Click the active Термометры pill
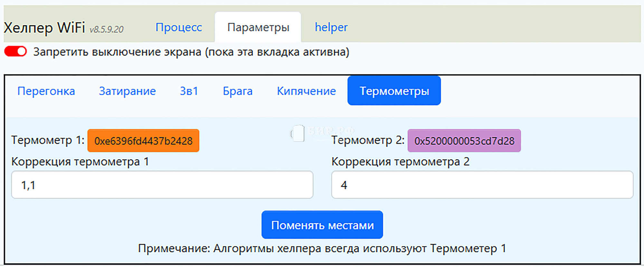The width and height of the screenshot is (644, 267). [394, 91]
